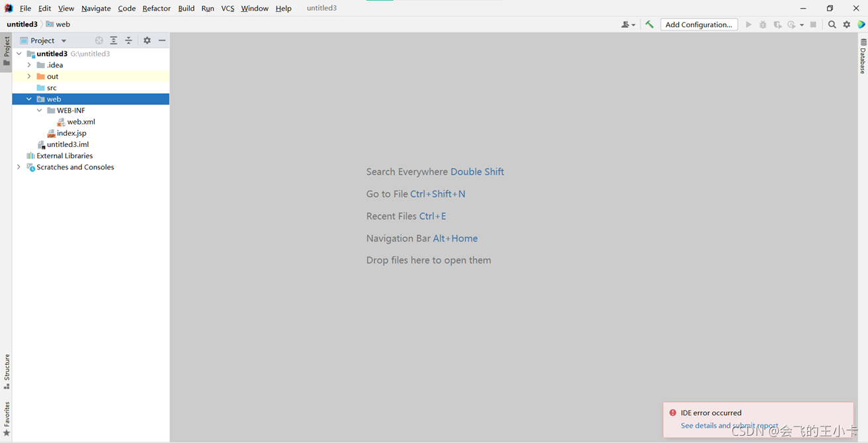Viewport: 868px width, 443px height.
Task: Open the user profile dropdown arrow
Action: click(x=634, y=25)
